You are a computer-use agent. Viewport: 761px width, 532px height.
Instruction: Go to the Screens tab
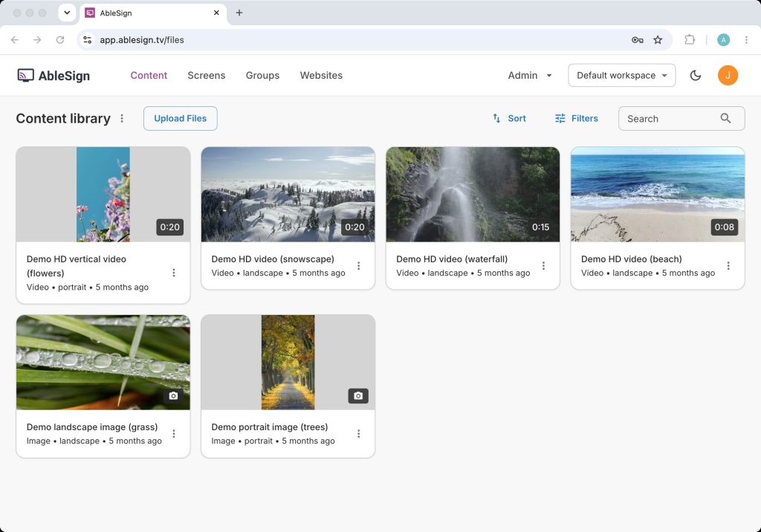click(x=207, y=75)
